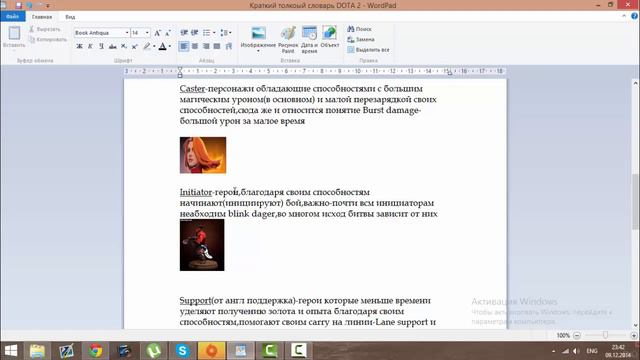Open Skype from taskbar
Viewport: 640px width, 360px height.
tap(182, 351)
